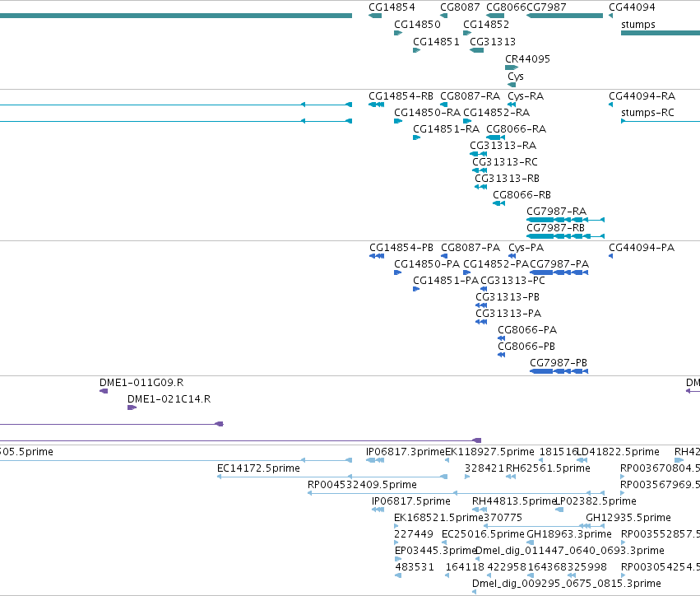Click EST label EK168521.5prime
The width and height of the screenshot is (700, 596).
[x=439, y=519]
